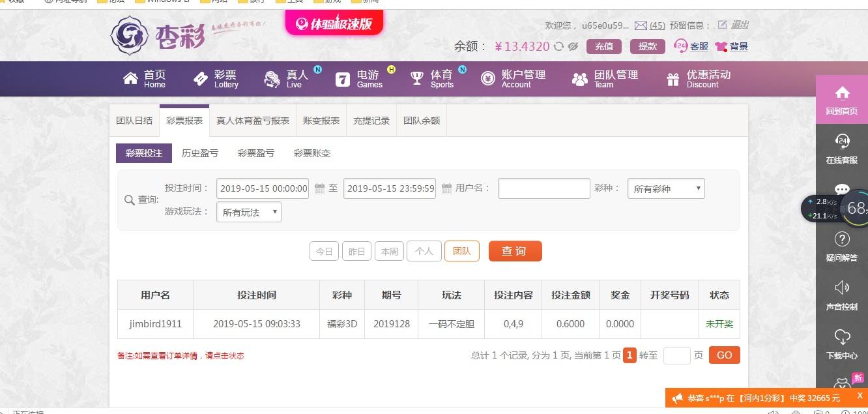Open the 24-hour 客服 service icon

coord(681,46)
